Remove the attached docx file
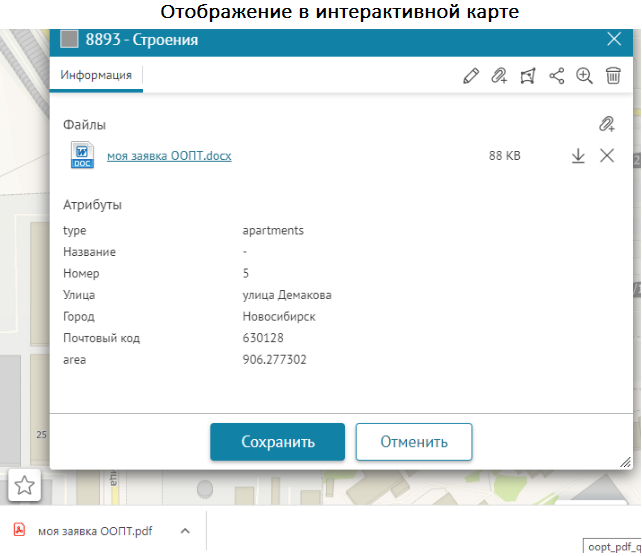The height and width of the screenshot is (556, 642). click(x=606, y=156)
